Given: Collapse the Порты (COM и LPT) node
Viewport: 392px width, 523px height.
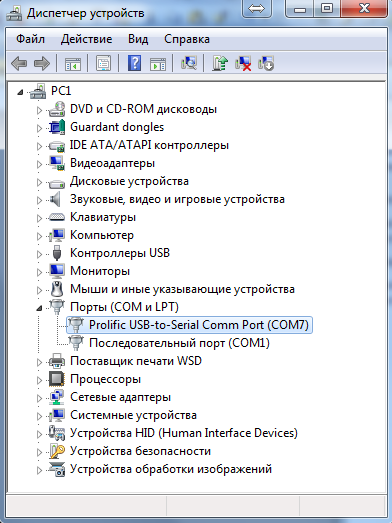Looking at the screenshot, I should coord(39,308).
